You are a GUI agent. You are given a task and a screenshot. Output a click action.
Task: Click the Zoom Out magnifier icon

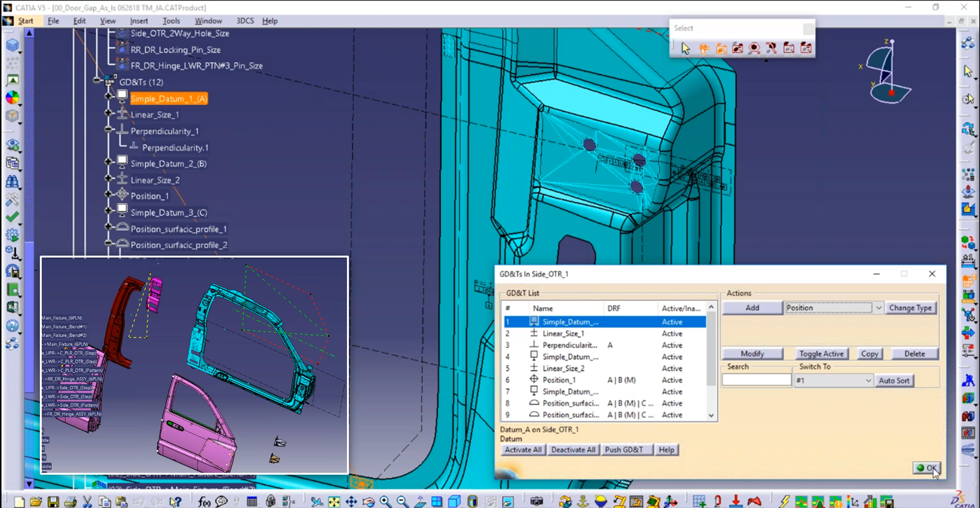[401, 501]
